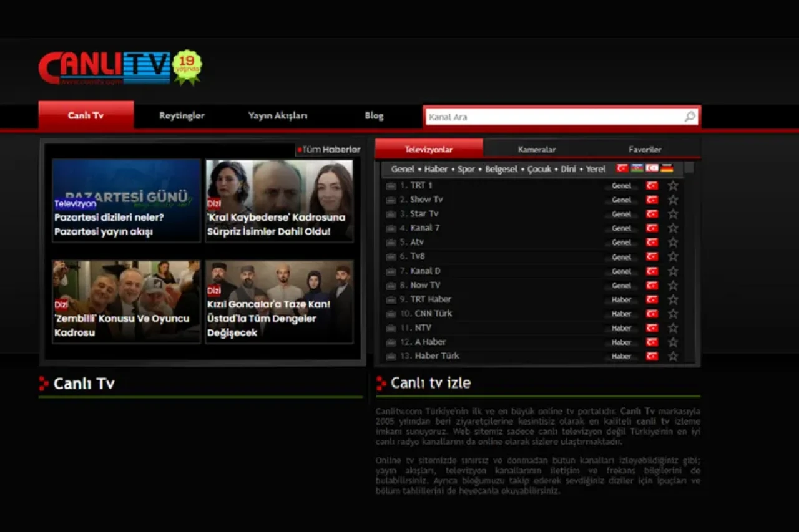Image resolution: width=799 pixels, height=532 pixels.
Task: Click the TV icon next to TRT 1
Action: click(x=391, y=186)
